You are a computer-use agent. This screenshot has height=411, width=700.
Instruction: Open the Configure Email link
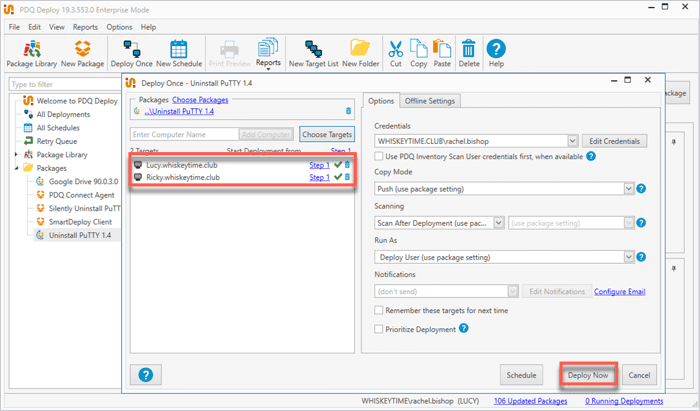point(619,291)
